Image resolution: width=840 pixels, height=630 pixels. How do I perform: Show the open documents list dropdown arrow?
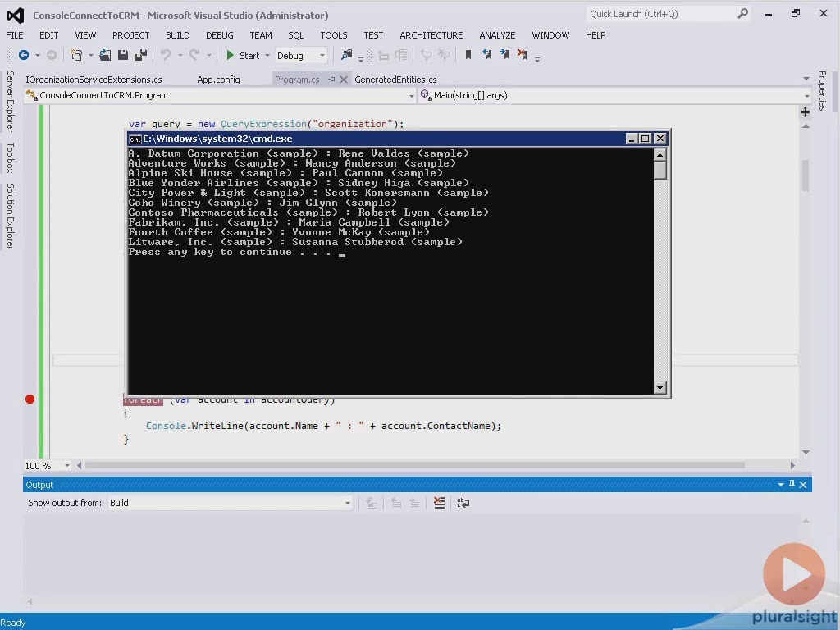tap(806, 79)
